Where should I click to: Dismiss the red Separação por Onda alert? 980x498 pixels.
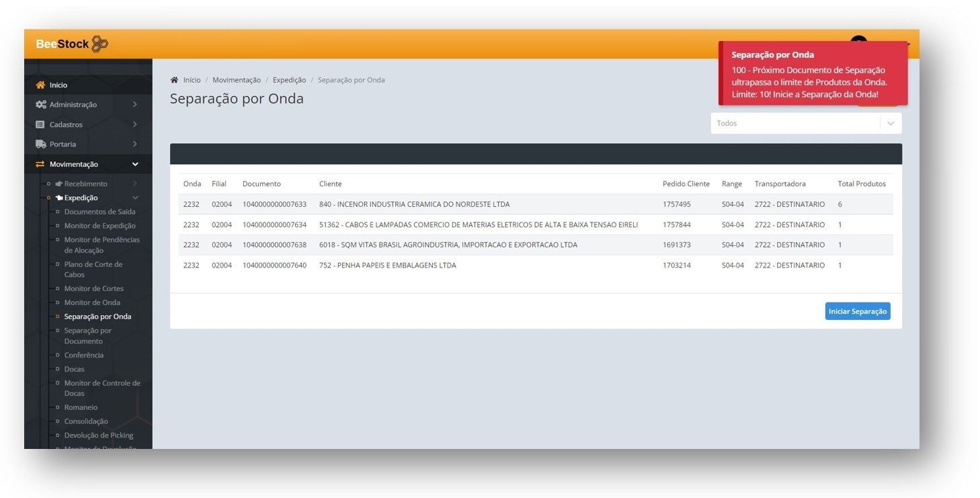tap(812, 74)
